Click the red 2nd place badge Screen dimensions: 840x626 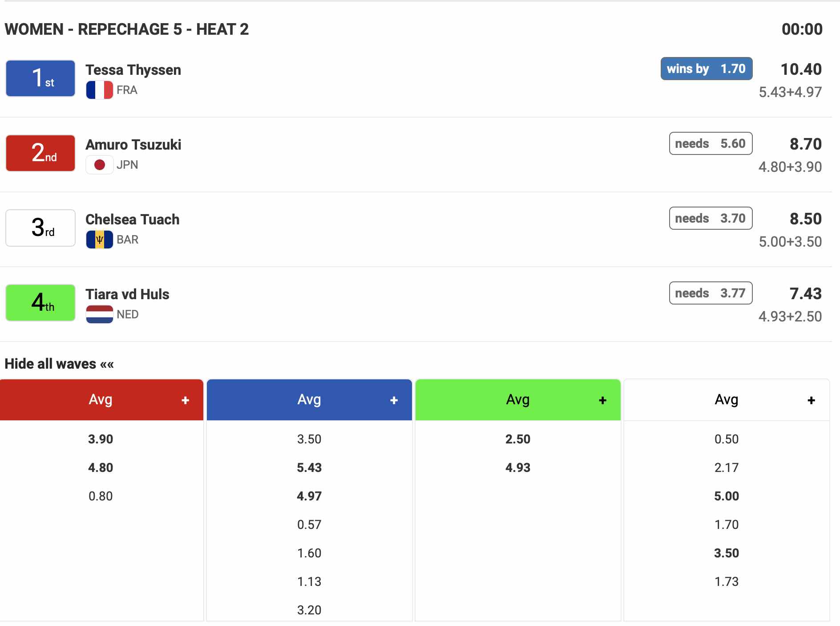pyautogui.click(x=40, y=153)
